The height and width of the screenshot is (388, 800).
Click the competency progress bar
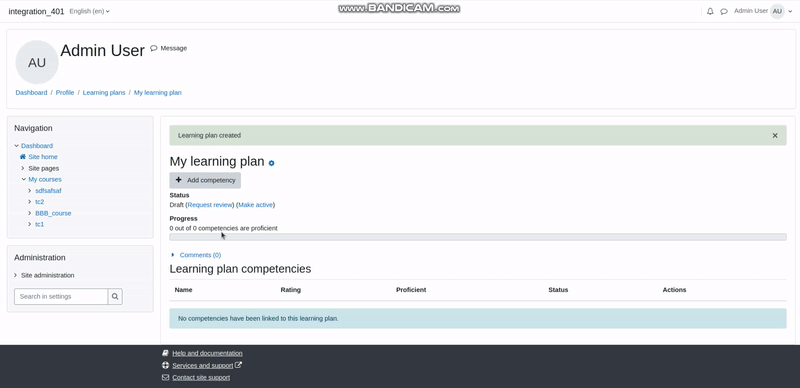click(478, 237)
